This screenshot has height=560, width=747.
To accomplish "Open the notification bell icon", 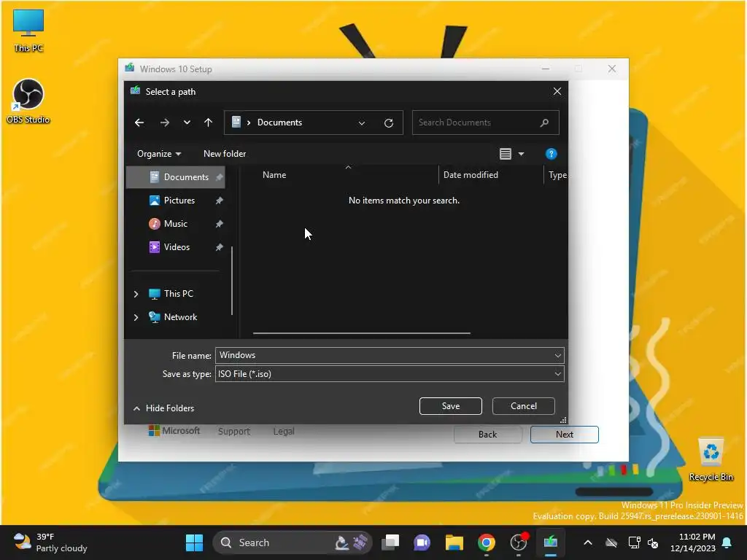I will click(x=727, y=542).
